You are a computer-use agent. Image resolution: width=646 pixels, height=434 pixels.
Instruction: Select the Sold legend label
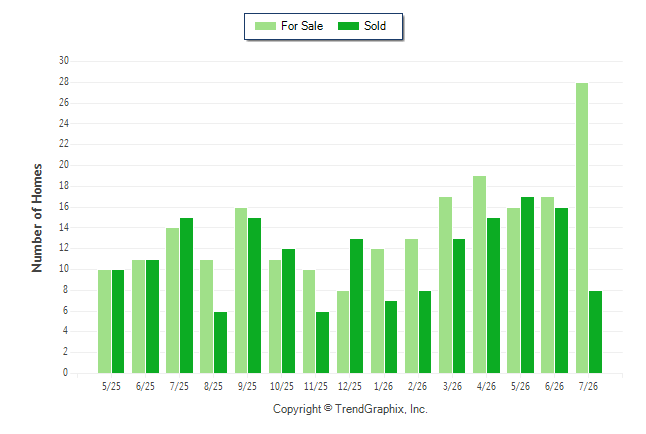tap(375, 26)
